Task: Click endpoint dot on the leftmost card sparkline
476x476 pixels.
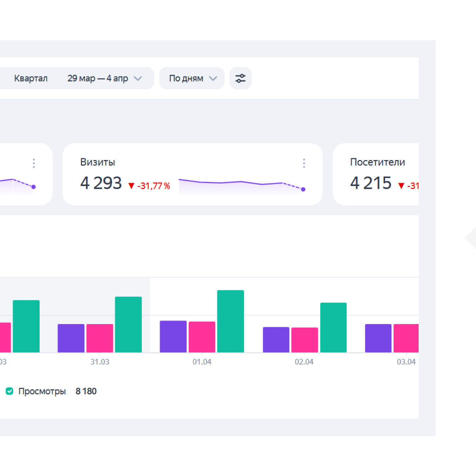Action: [x=34, y=187]
